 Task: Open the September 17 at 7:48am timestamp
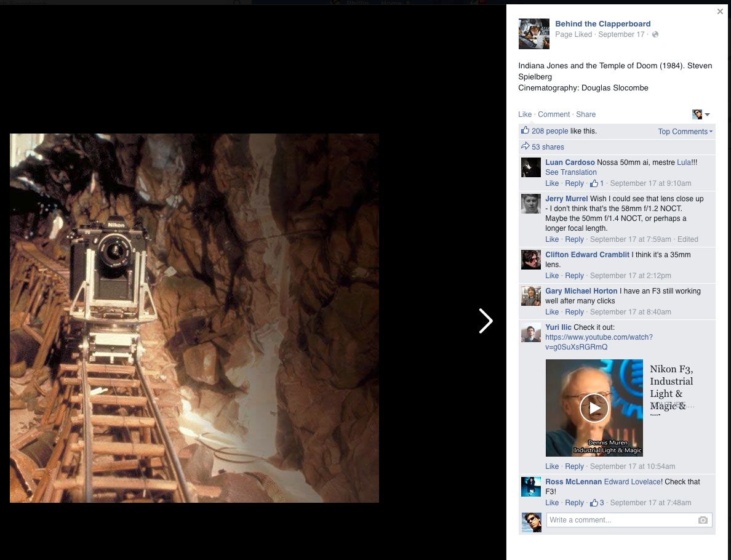(x=650, y=503)
